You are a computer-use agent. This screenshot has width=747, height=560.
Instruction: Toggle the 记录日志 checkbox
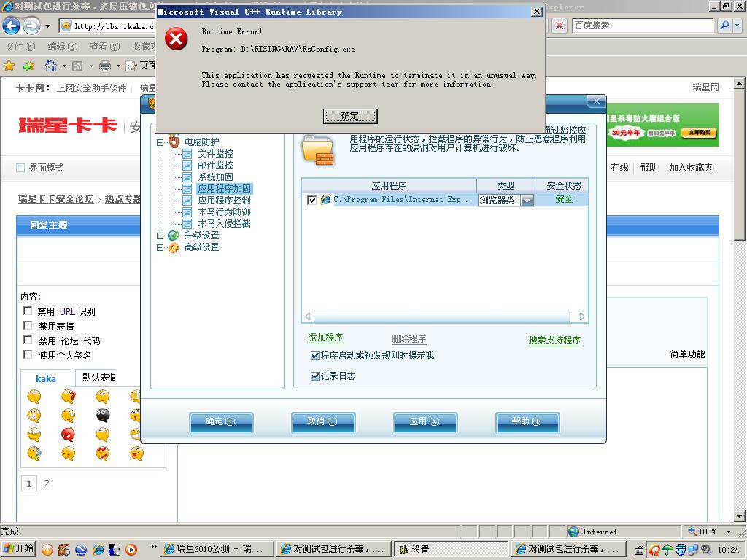[314, 376]
